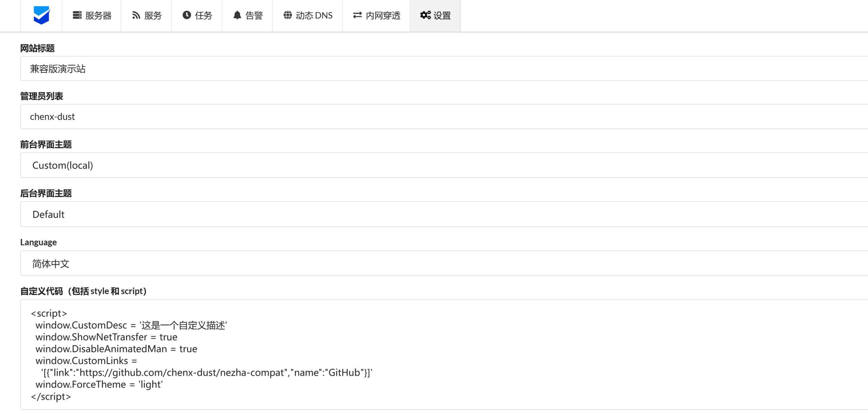Click inside the custom code textarea
Viewport: 868px width, 414px height.
444,355
